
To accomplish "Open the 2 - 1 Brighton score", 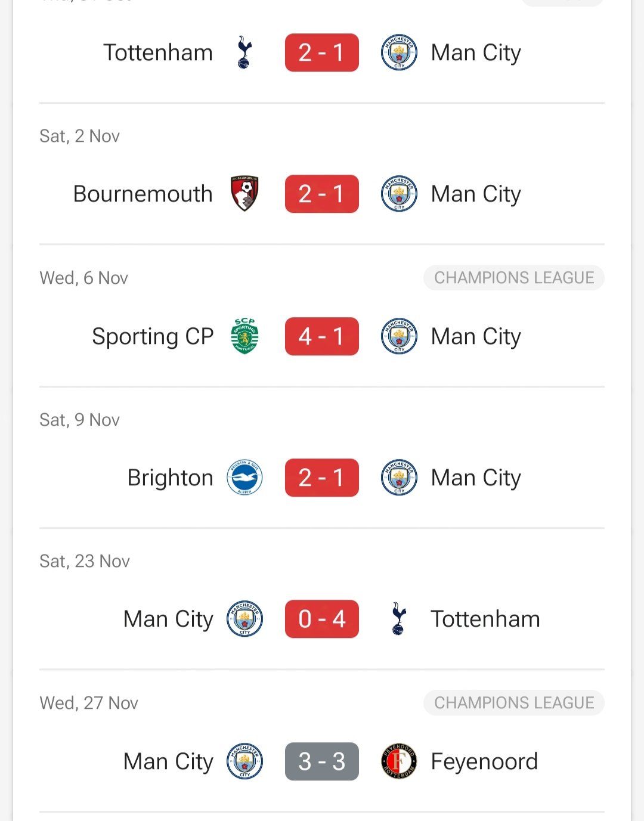I will point(322,478).
